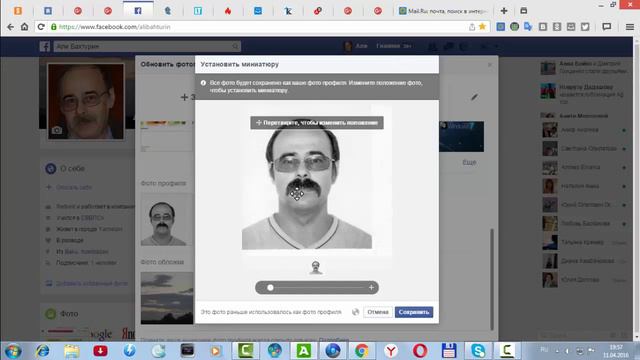The image size is (640, 360).
Task: Click the plus zoom-in icon on slider
Action: pyautogui.click(x=371, y=287)
